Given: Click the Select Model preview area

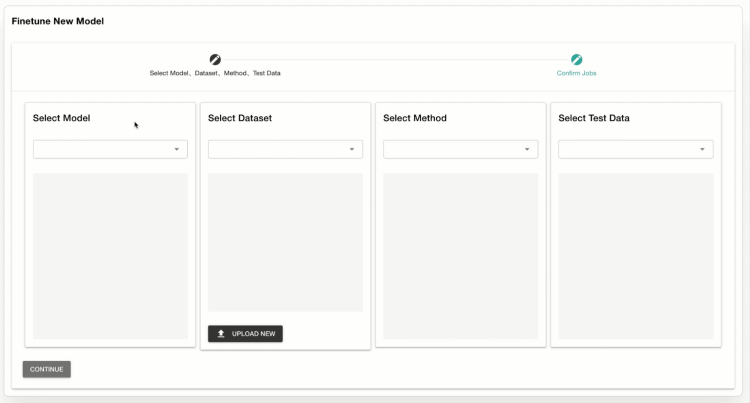Looking at the screenshot, I should [x=110, y=256].
